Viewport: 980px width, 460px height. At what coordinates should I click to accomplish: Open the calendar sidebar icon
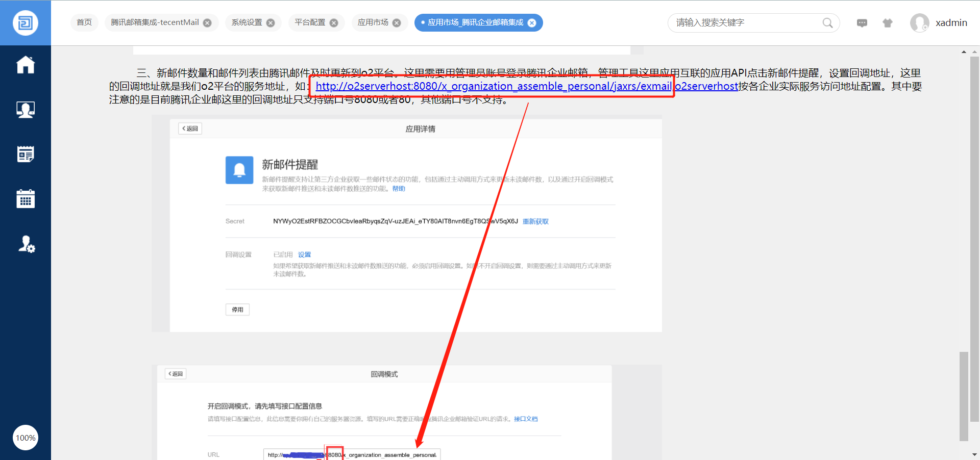click(26, 198)
